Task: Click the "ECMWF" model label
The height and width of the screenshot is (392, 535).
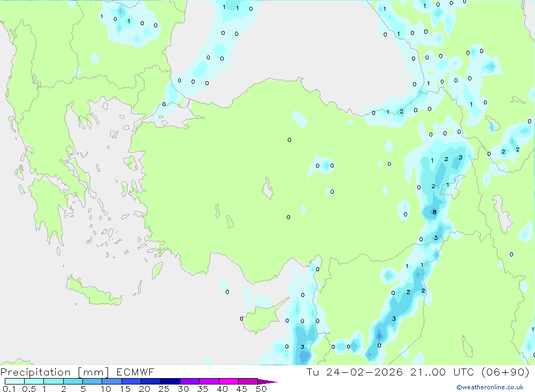Action: (x=135, y=372)
